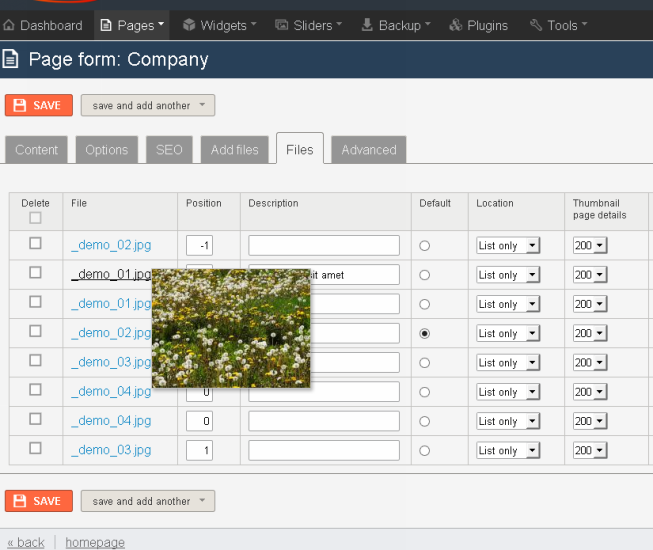653x550 pixels.
Task: Open Thumbnail 200 dropdown in position 1 row
Action: (x=590, y=450)
